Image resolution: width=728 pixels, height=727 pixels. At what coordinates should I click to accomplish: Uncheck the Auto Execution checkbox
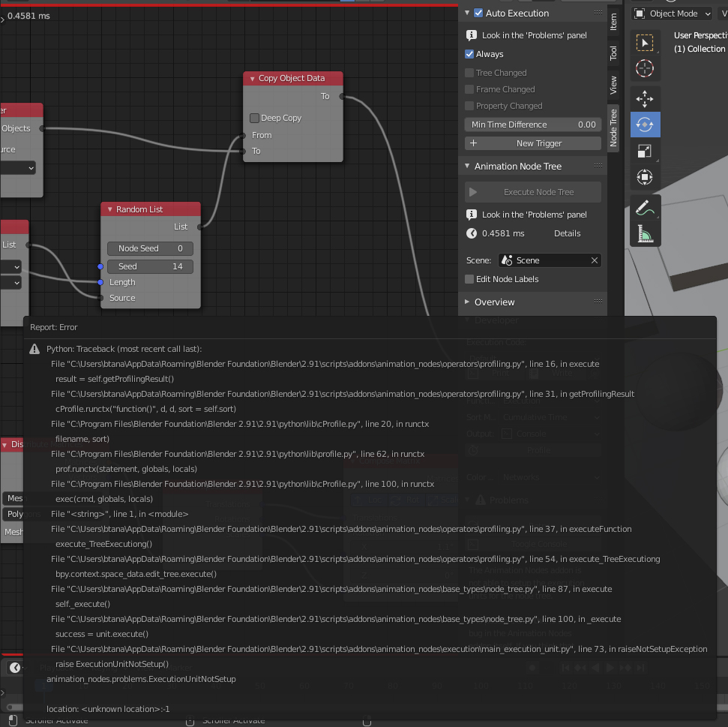click(x=478, y=13)
